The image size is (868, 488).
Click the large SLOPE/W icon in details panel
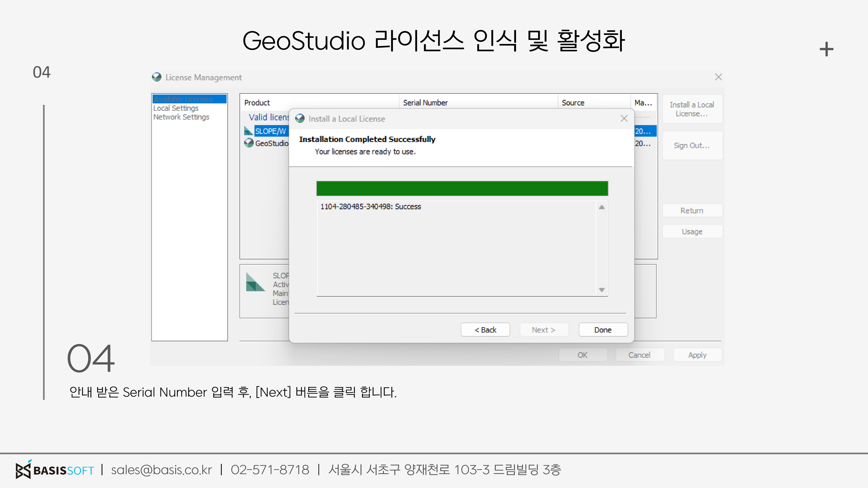[255, 282]
